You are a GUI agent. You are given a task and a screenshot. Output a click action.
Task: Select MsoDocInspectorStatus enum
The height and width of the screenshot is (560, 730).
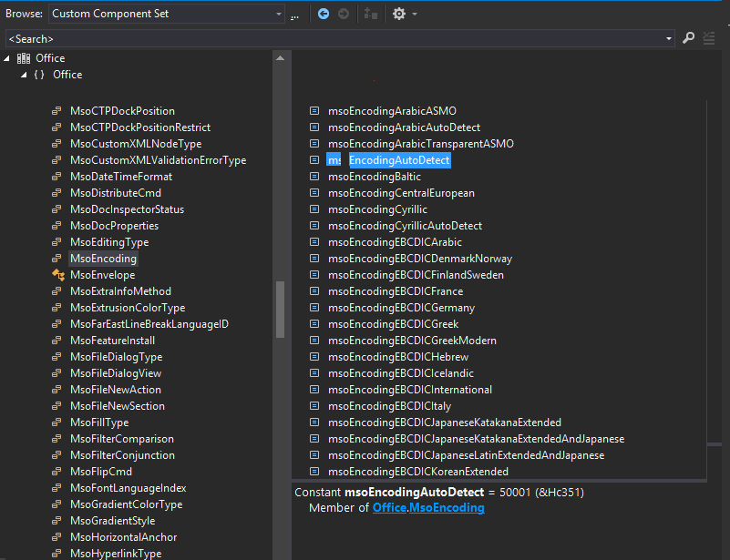click(127, 209)
